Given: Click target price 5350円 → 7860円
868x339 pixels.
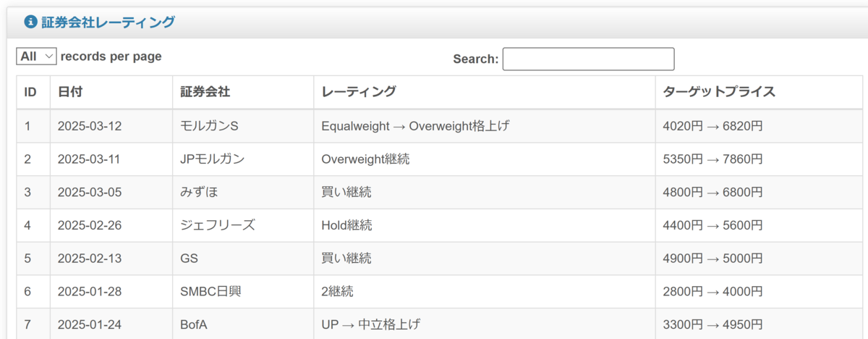Looking at the screenshot, I should coord(759,159).
